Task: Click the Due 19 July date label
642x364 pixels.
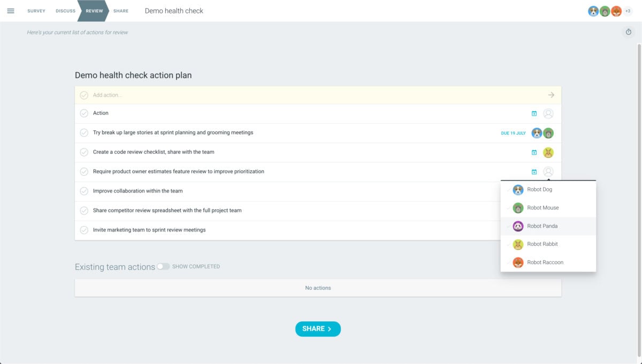Action: 513,133
